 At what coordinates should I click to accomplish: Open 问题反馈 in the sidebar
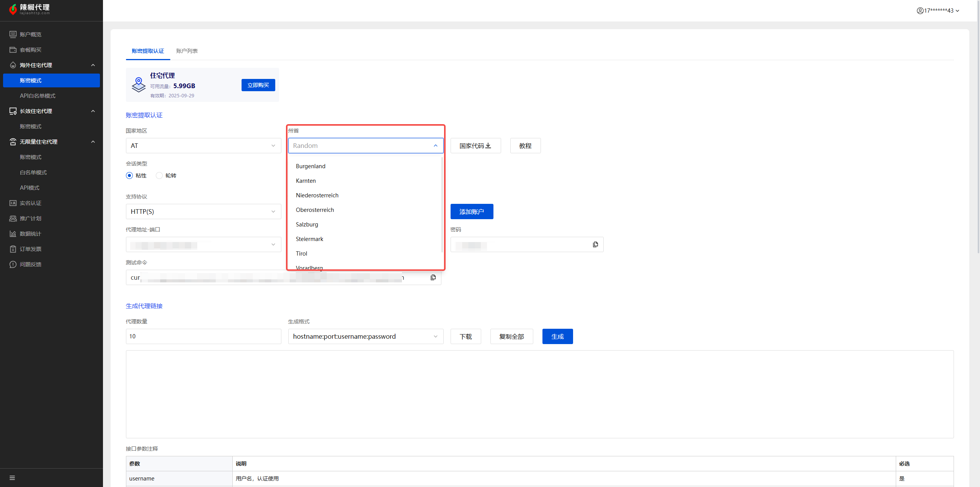coord(31,264)
